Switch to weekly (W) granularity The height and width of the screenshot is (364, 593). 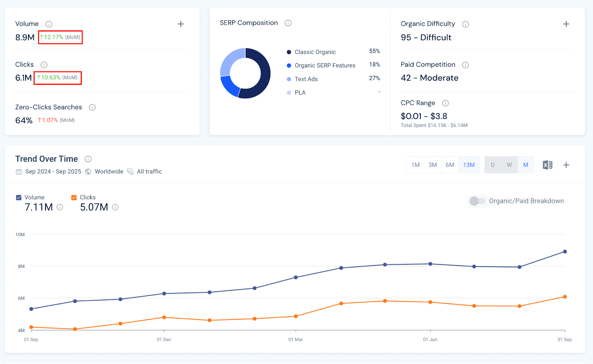[509, 165]
